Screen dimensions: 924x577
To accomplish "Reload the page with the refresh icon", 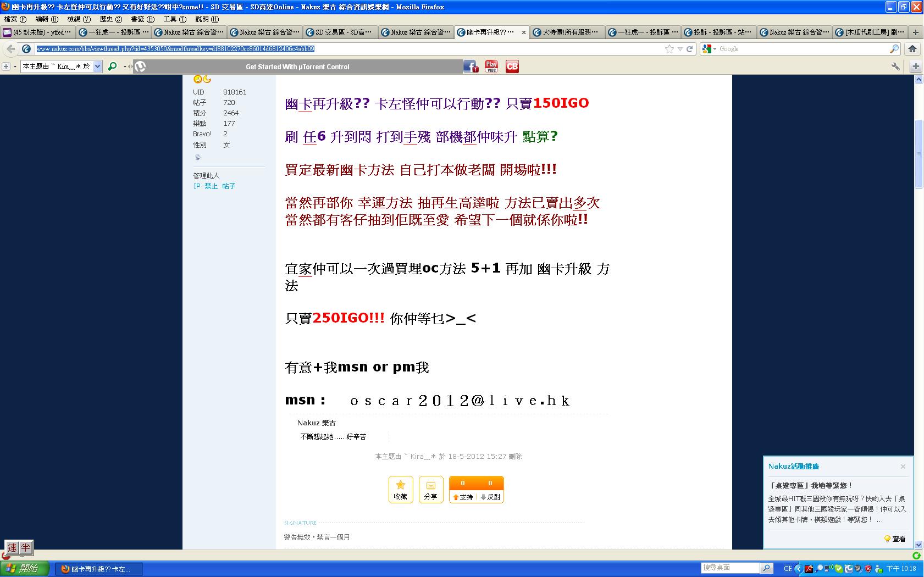I will (x=689, y=49).
